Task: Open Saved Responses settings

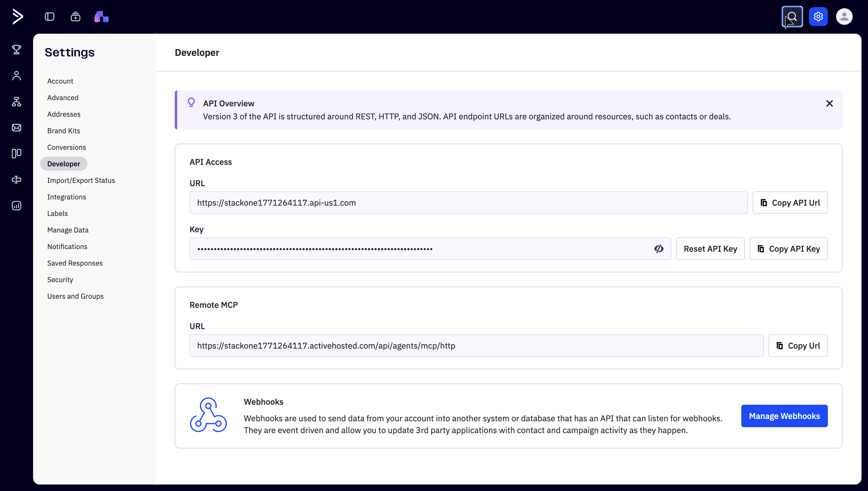Action: point(75,263)
